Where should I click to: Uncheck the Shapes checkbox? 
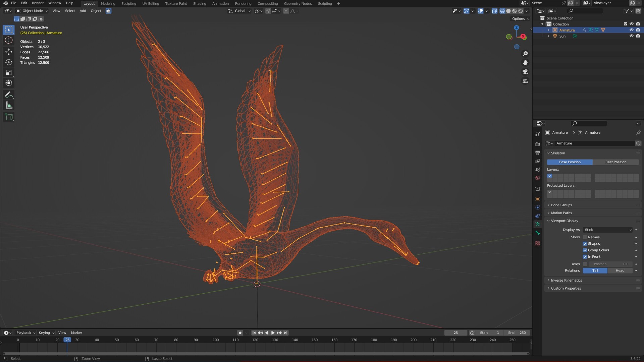point(585,244)
